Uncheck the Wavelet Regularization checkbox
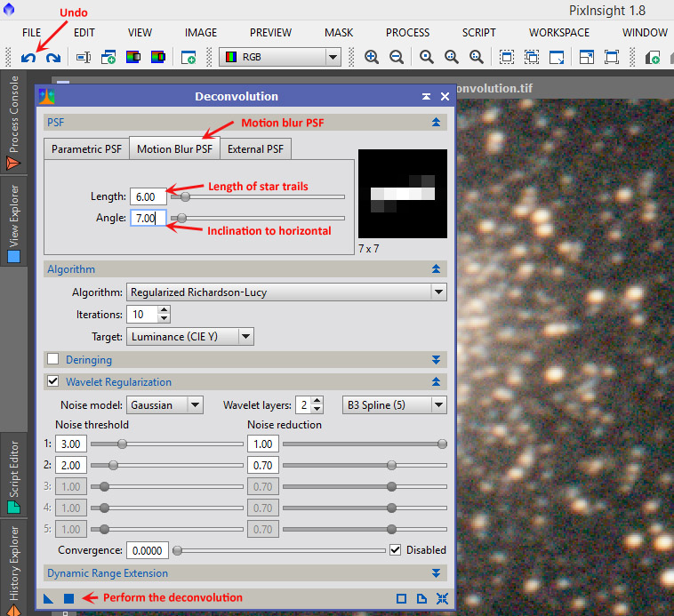 (x=53, y=381)
